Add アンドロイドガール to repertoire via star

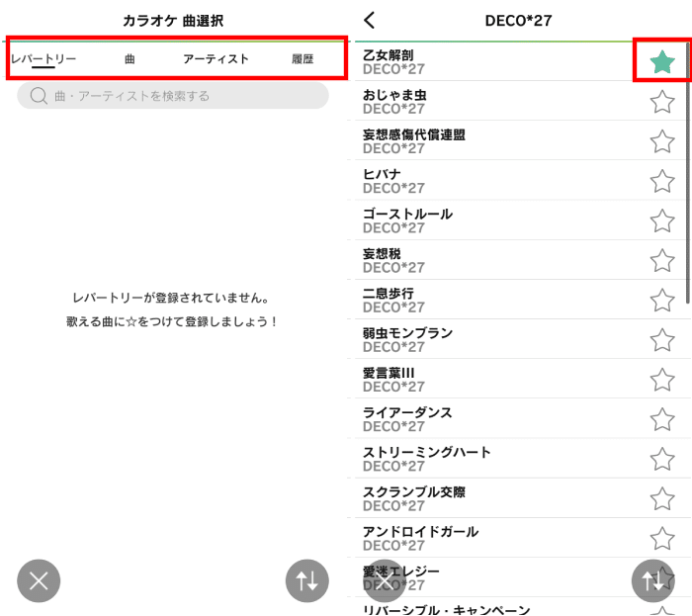(662, 539)
